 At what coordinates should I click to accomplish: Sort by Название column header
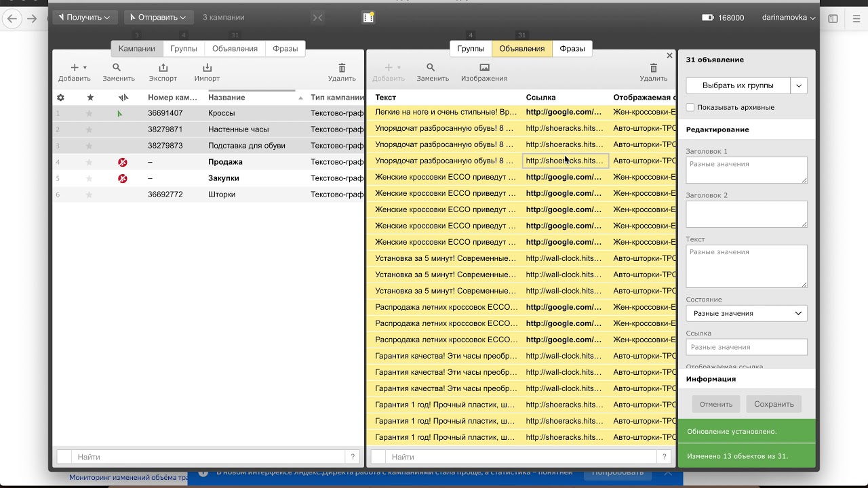point(226,98)
